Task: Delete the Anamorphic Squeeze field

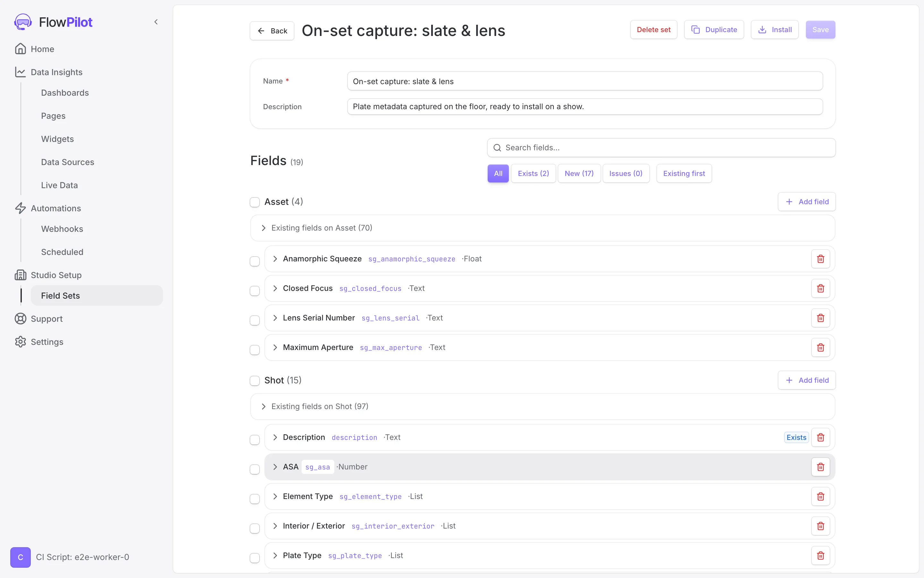Action: (820, 259)
